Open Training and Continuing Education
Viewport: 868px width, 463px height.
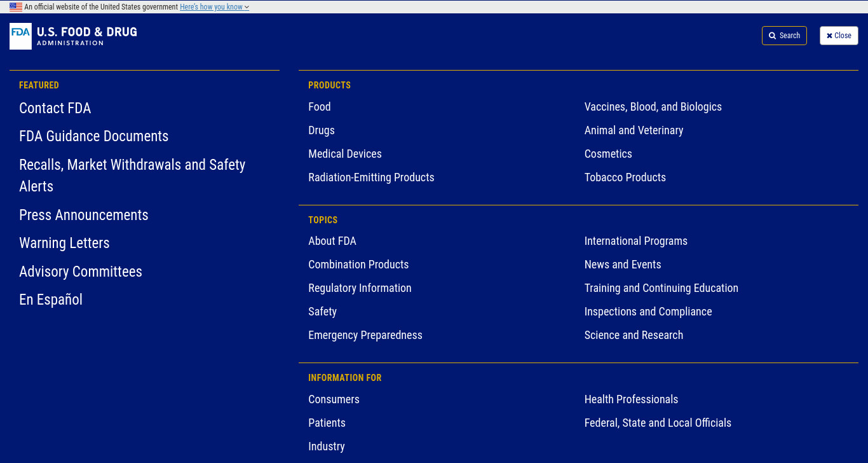(x=661, y=288)
